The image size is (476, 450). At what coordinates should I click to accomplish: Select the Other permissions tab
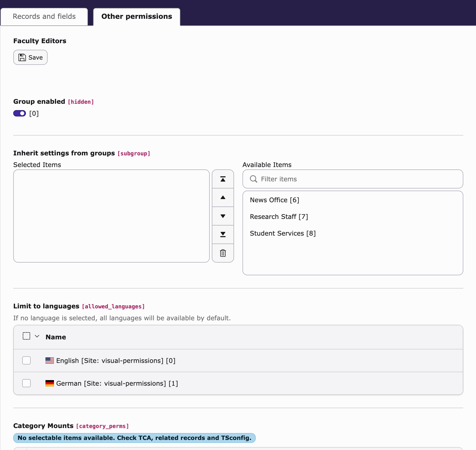coord(137,17)
